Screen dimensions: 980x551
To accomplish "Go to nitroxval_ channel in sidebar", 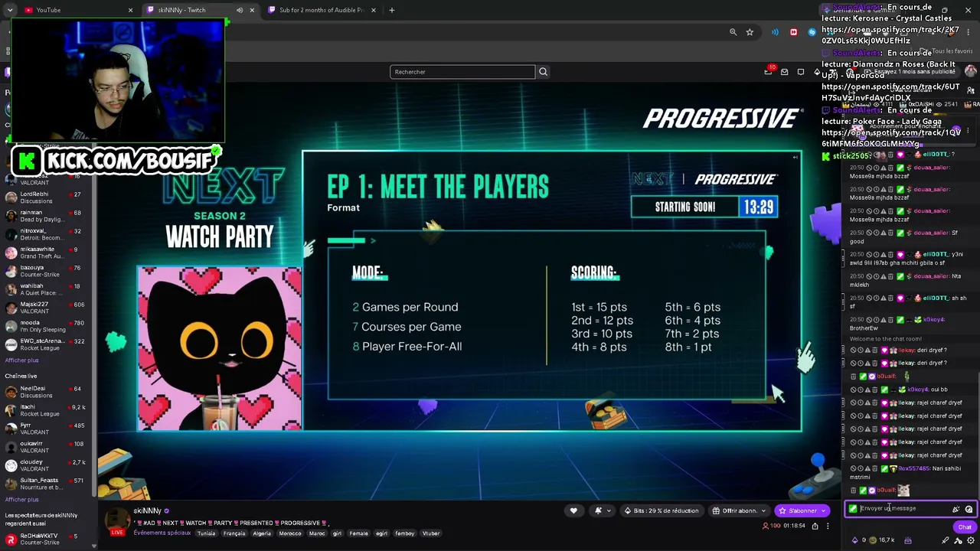I will click(x=46, y=234).
